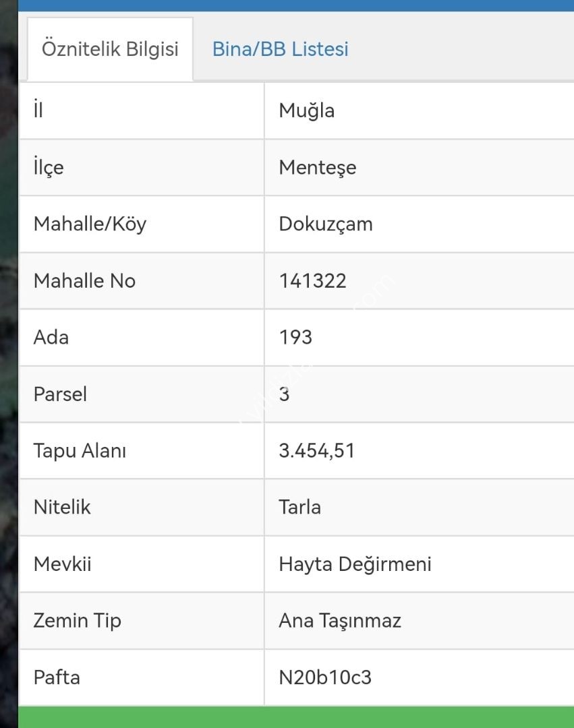Click the Zemin Tip row label

coord(77,621)
